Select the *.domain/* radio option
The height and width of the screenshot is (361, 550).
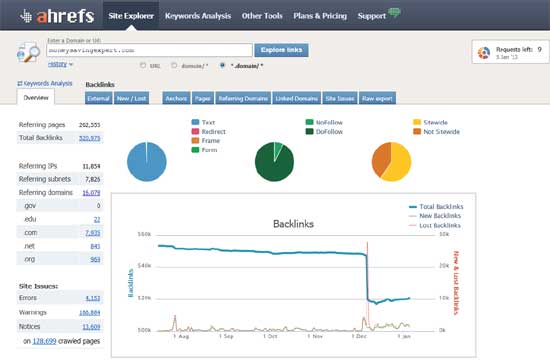[222, 65]
